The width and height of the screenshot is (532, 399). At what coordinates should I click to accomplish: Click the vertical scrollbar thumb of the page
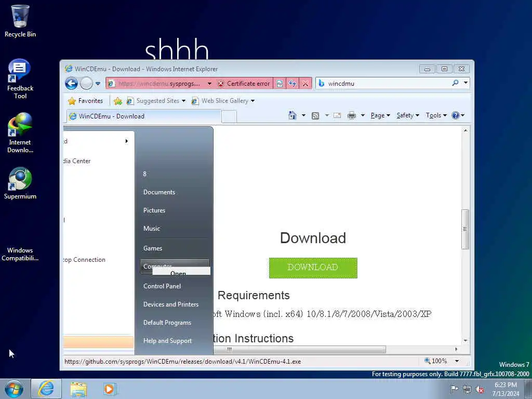(x=465, y=229)
